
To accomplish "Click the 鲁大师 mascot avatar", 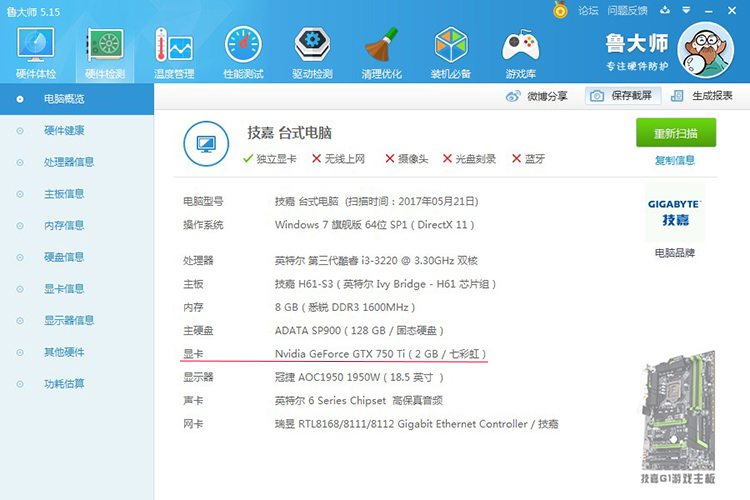I will 706,50.
